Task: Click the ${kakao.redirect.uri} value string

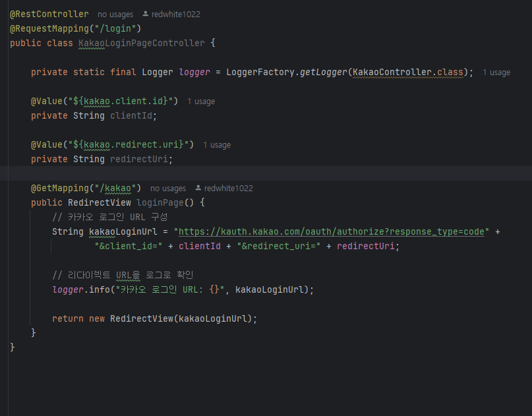Action: pos(129,144)
